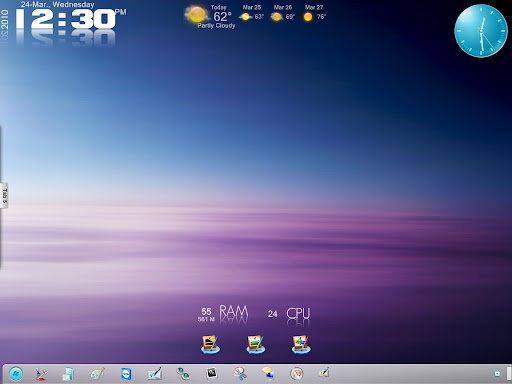512x384 pixels.
Task: Open the round compass-style taskbar icon
Action: 296,374
